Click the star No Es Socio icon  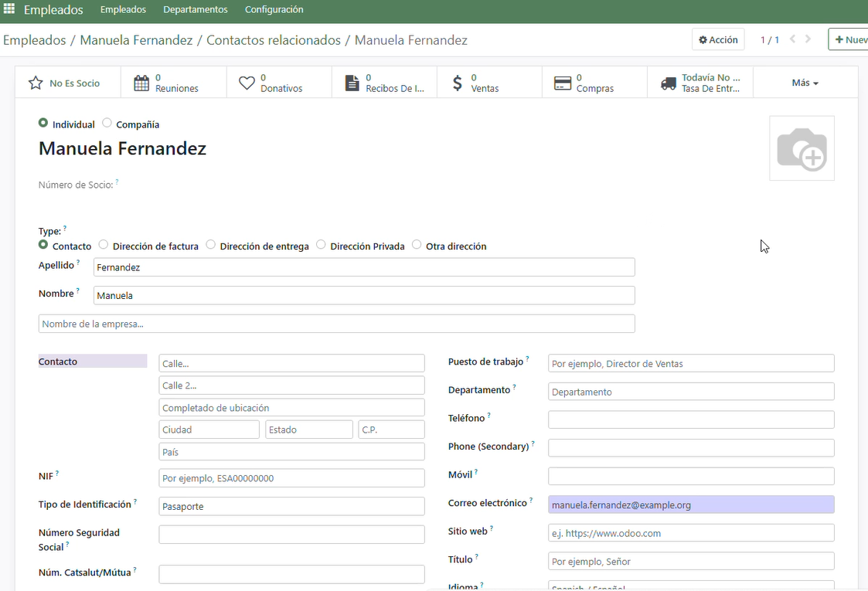(x=36, y=83)
